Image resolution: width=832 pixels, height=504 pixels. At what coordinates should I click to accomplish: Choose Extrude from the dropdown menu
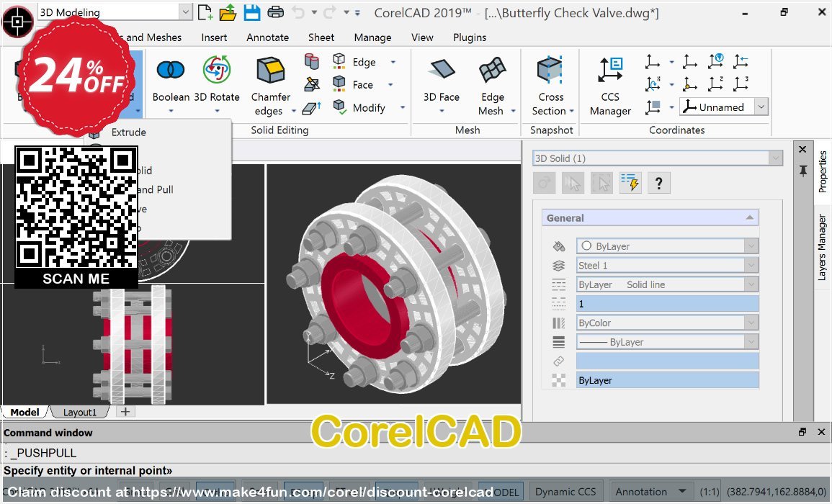point(128,132)
